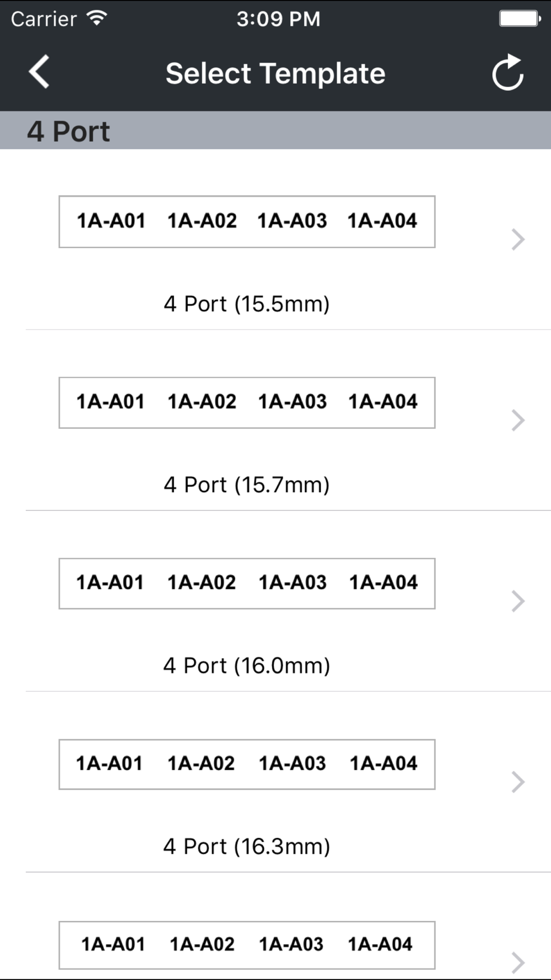This screenshot has width=551, height=980.
Task: Open the 4 Port (15.7mm) chevron
Action: pos(517,421)
